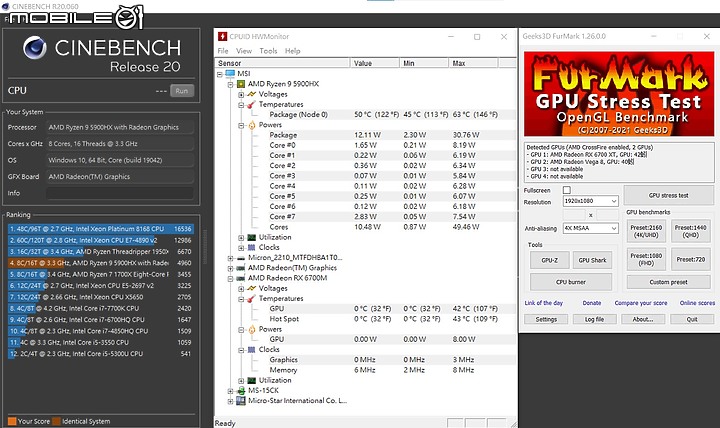Click the RX 6700M Voltages lightning icon

252,288
